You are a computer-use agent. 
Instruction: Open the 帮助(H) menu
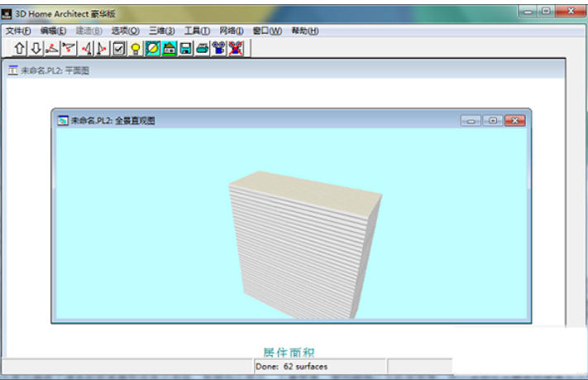click(304, 31)
